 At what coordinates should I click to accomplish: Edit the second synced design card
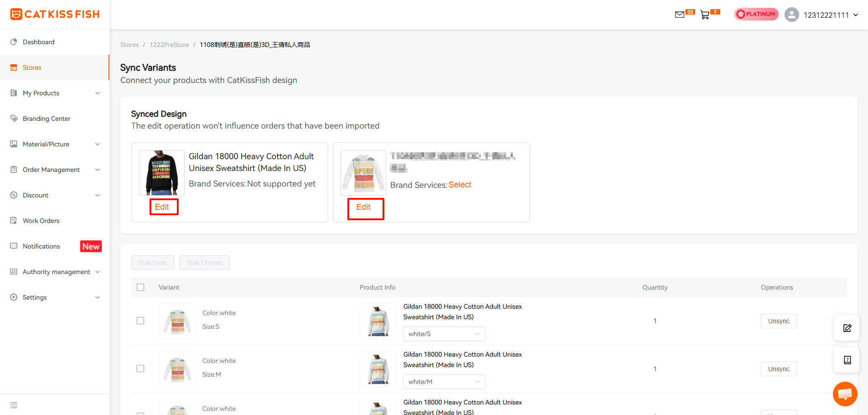click(363, 207)
